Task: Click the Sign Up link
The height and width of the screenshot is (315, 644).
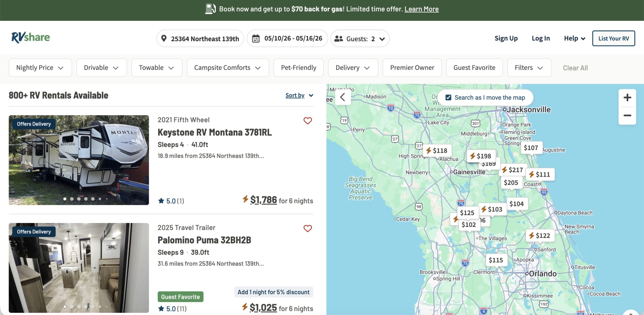Action: [506, 38]
